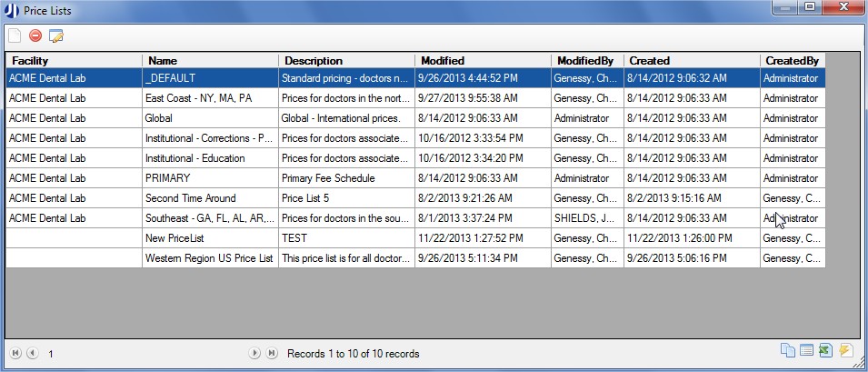Click the grid view icon in status bar
This screenshot has width=868, height=372.
point(805,352)
